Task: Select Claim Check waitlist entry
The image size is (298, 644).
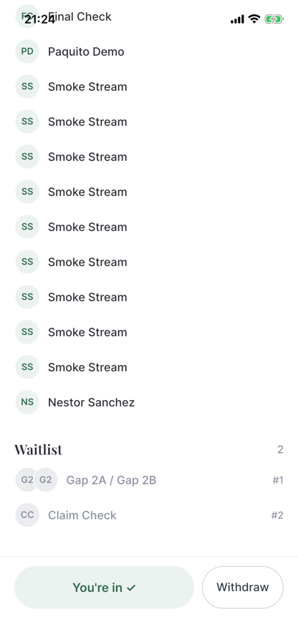Action: [149, 515]
